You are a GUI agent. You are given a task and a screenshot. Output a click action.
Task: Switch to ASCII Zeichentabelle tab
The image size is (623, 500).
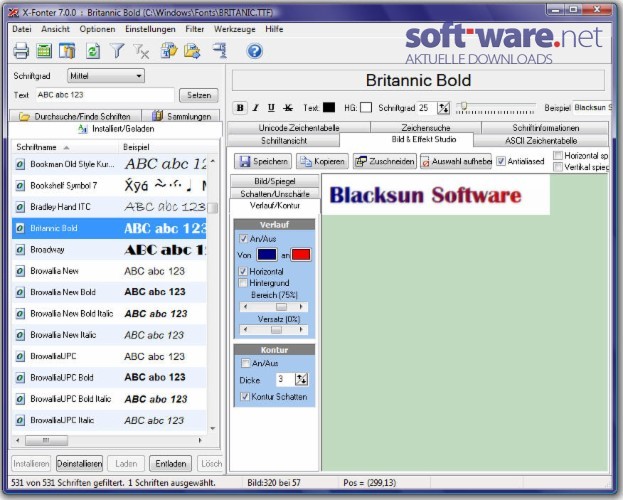[x=541, y=140]
